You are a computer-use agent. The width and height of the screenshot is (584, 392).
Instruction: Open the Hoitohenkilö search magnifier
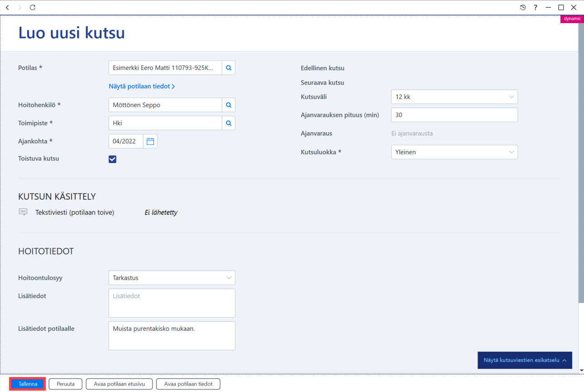(229, 105)
